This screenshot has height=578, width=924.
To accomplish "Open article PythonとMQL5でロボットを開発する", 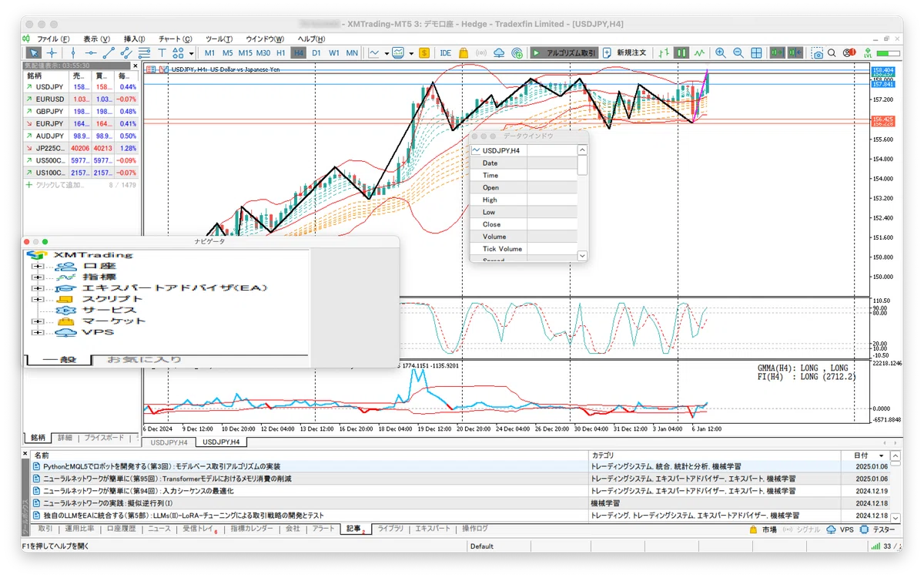I will (162, 467).
